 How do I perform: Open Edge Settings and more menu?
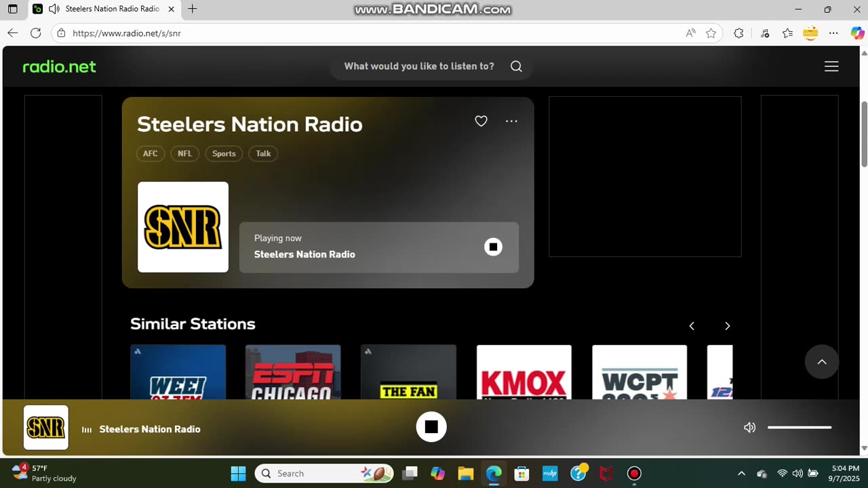pos(834,33)
